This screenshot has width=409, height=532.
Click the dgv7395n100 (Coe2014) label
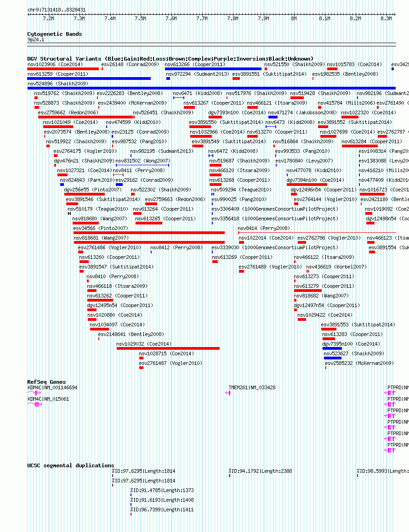tap(351, 344)
